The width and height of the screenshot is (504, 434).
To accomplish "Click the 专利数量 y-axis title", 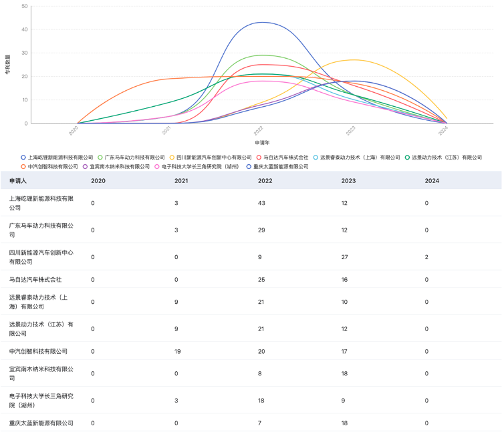I will (8, 65).
